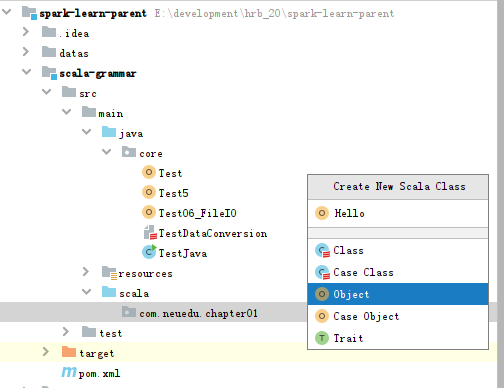Screen dimensions: 504x388
Task: Expand the datas folder chevron
Action: point(26,52)
